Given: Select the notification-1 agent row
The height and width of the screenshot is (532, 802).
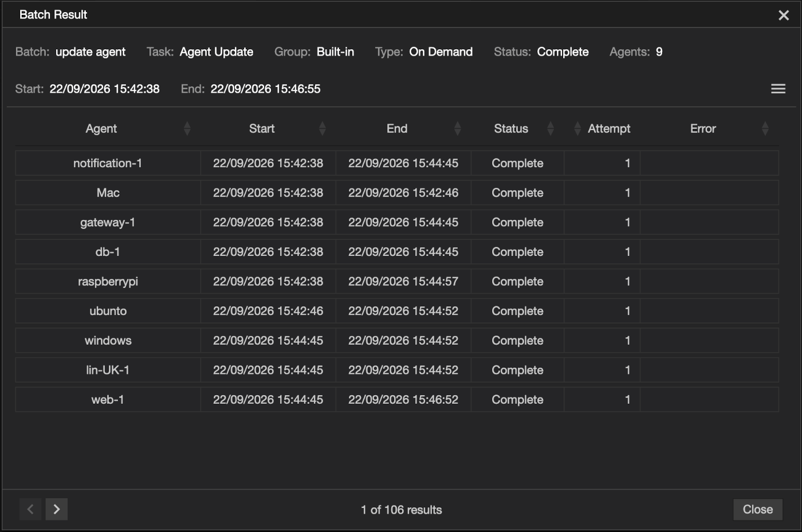Looking at the screenshot, I should point(397,163).
